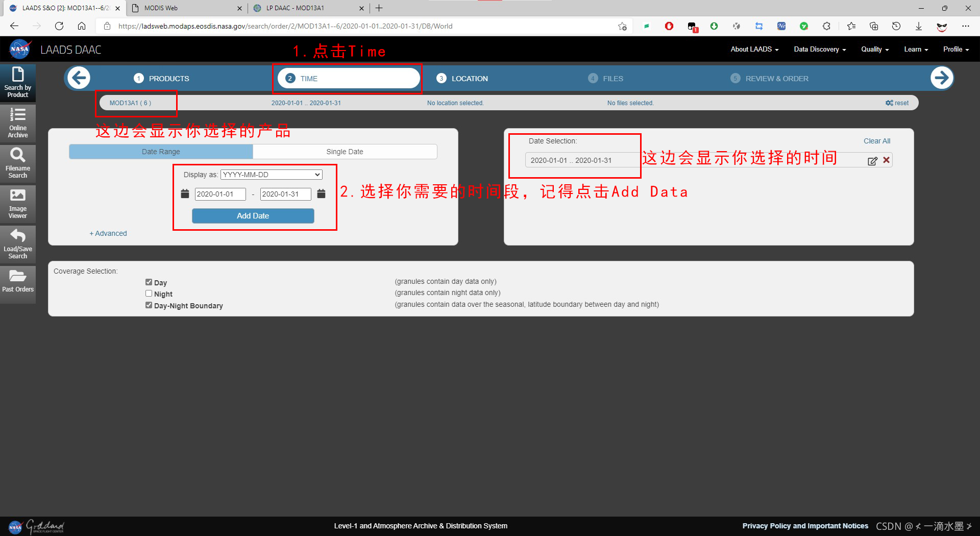This screenshot has height=536, width=980.
Task: Click the No files selected summary
Action: [630, 103]
